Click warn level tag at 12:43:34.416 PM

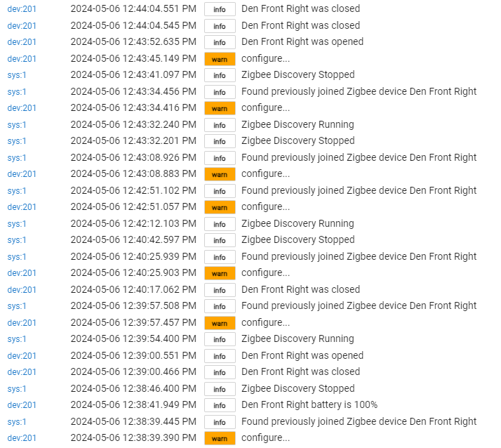[x=220, y=108]
